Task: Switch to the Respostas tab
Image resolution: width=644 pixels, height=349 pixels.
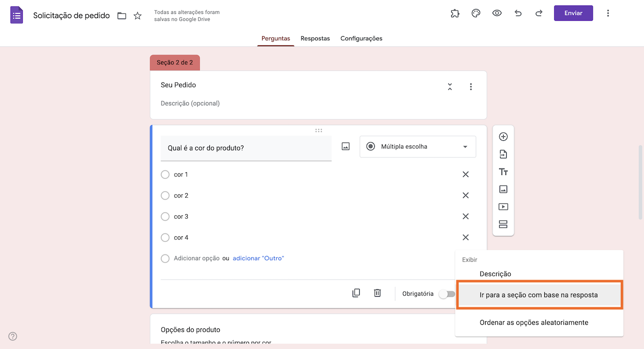Action: point(315,38)
